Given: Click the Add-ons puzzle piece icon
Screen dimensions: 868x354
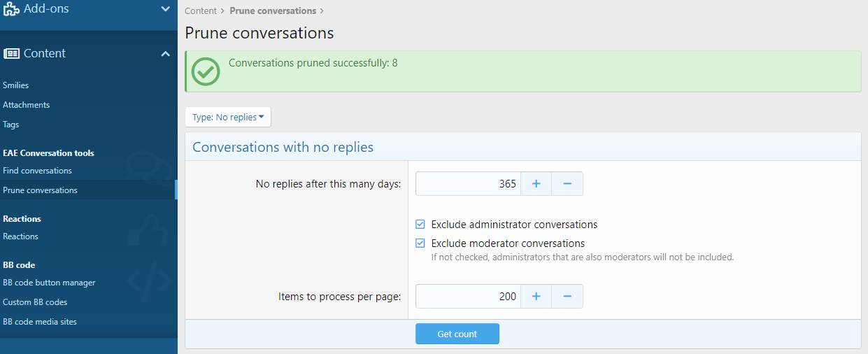Looking at the screenshot, I should [11, 9].
